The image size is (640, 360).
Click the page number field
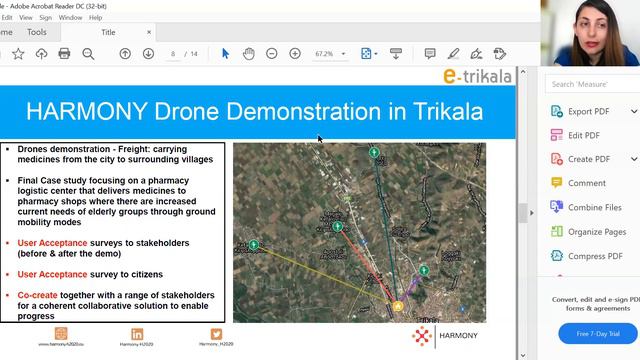click(x=173, y=54)
